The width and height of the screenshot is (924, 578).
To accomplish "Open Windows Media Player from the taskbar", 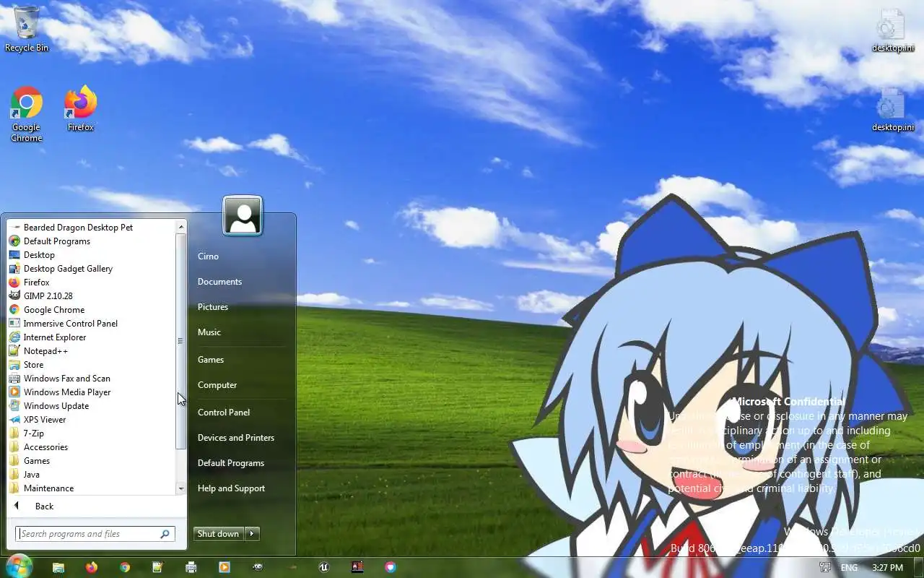I will (x=225, y=567).
